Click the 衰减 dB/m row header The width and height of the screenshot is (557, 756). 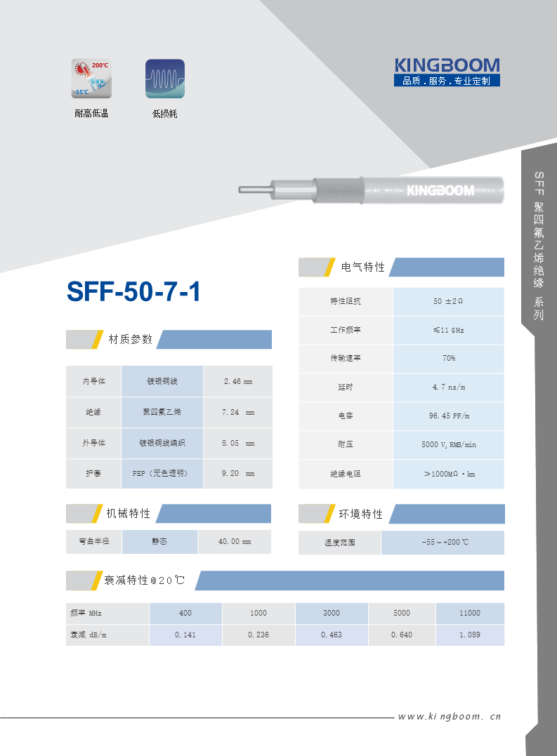coord(107,635)
